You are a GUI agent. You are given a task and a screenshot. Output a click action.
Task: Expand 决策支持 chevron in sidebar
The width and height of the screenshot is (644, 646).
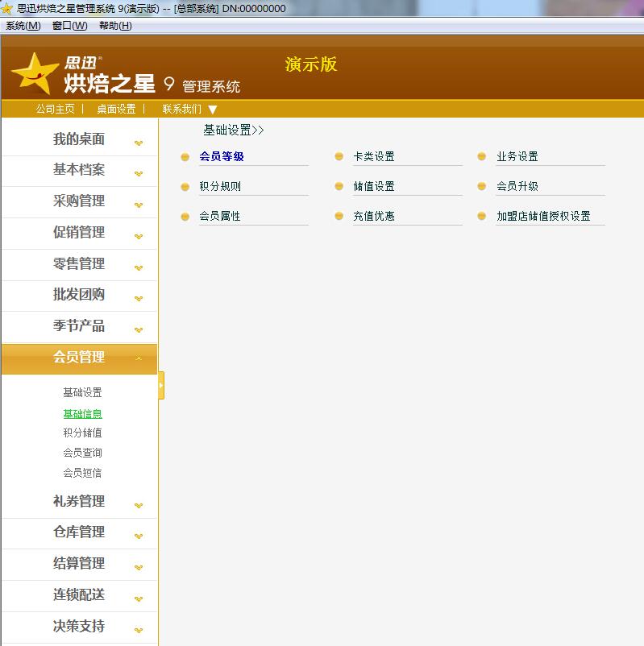(x=139, y=630)
